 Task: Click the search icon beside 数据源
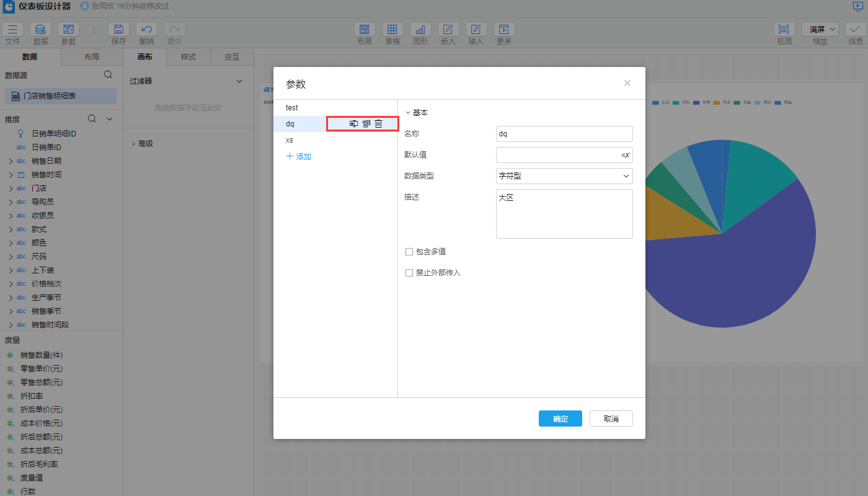[x=108, y=75]
